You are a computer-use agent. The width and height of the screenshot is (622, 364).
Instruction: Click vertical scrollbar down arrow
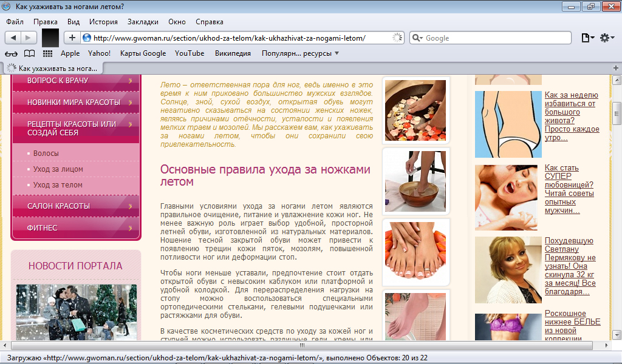coord(617,335)
